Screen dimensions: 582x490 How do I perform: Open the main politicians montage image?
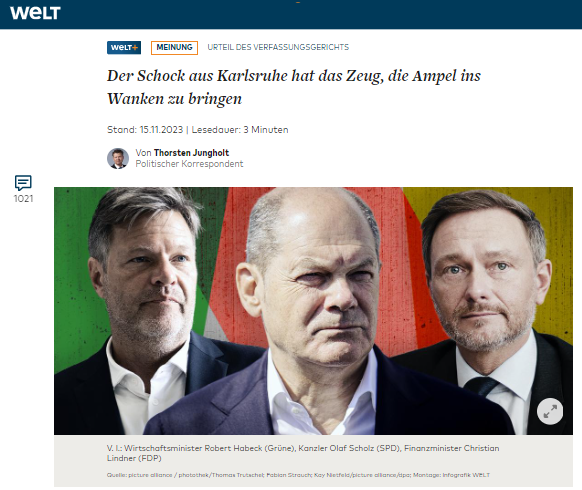coord(313,311)
